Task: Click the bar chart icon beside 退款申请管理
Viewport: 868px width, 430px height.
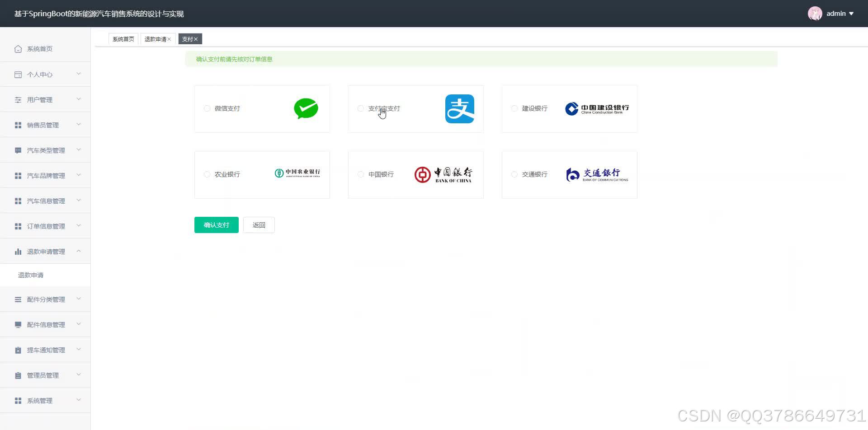Action: (18, 252)
